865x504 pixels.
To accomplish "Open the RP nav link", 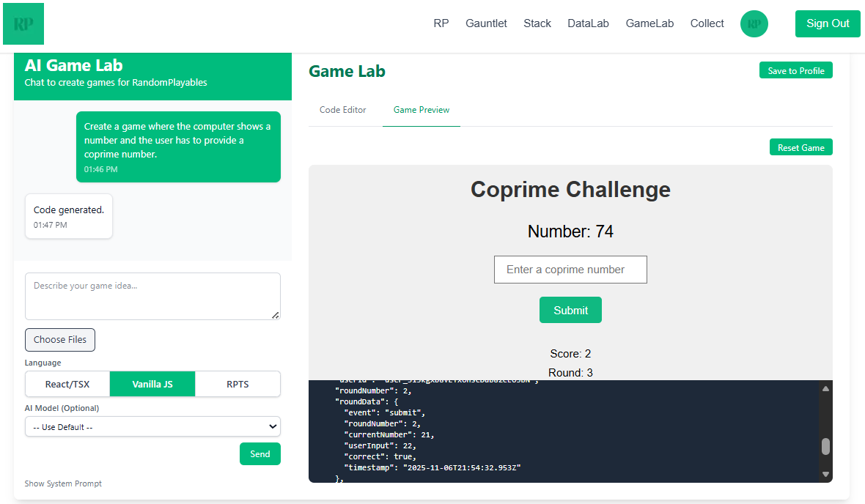I will pos(441,23).
